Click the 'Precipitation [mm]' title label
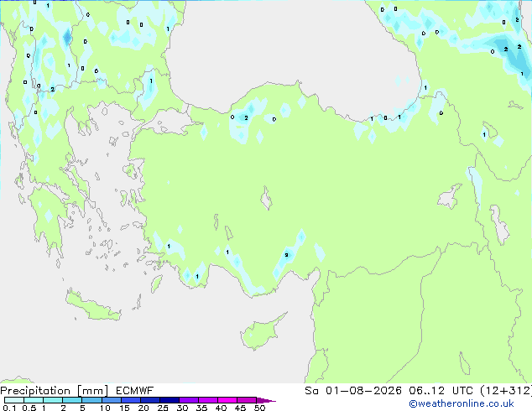This screenshot has height=411, width=532. [x=55, y=391]
